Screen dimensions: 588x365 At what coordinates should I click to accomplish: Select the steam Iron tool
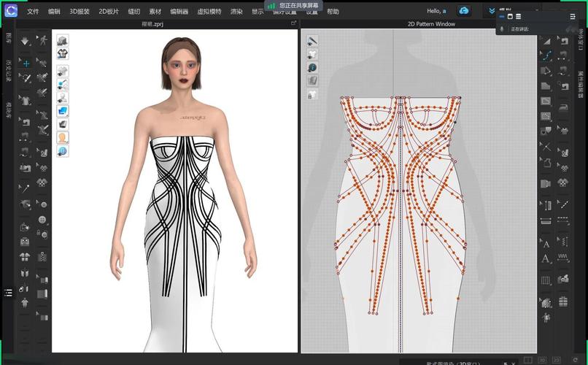click(x=563, y=108)
